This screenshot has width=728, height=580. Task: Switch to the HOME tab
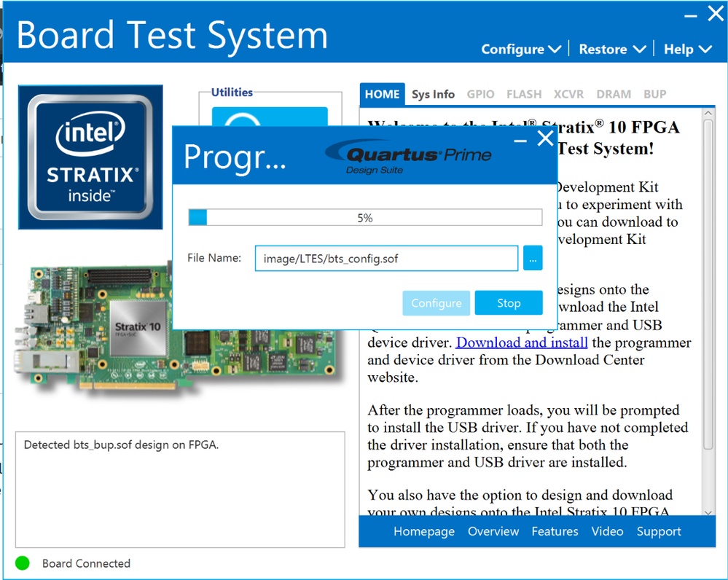pos(382,94)
